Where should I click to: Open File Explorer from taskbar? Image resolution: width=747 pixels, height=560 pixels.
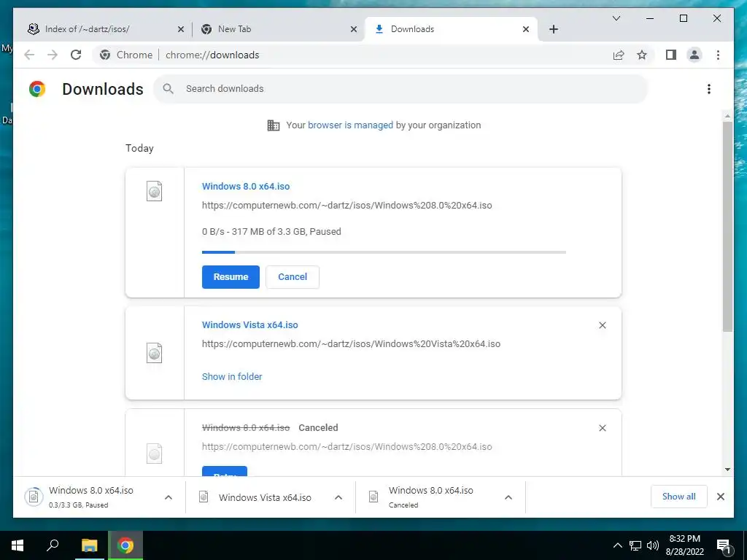[x=89, y=545]
